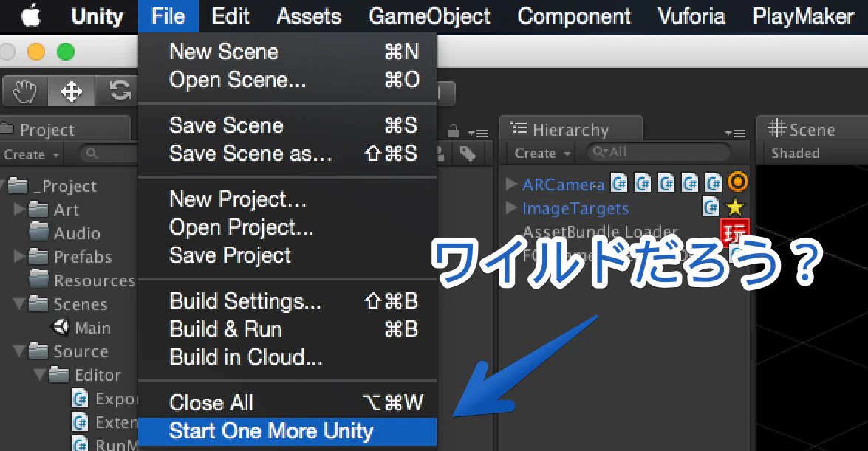Choose Close All menu entry
Image resolution: width=868 pixels, height=451 pixels.
point(287,403)
